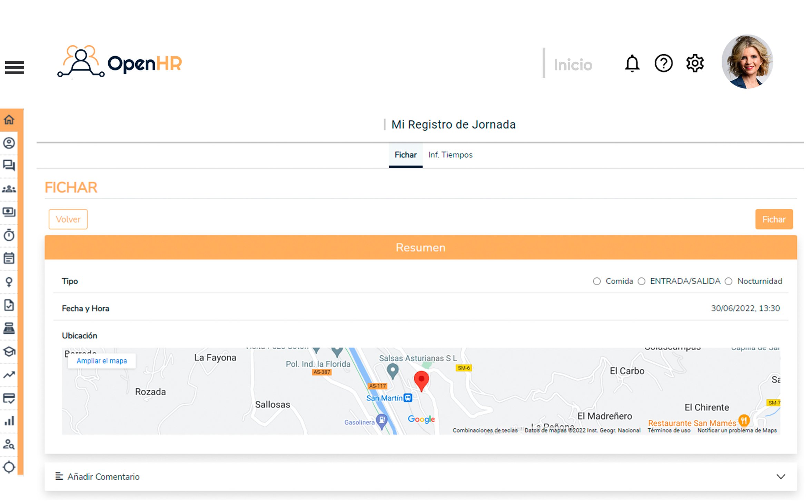Screen dimensions: 812x504
Task: Click the orange Fichar button
Action: point(774,219)
